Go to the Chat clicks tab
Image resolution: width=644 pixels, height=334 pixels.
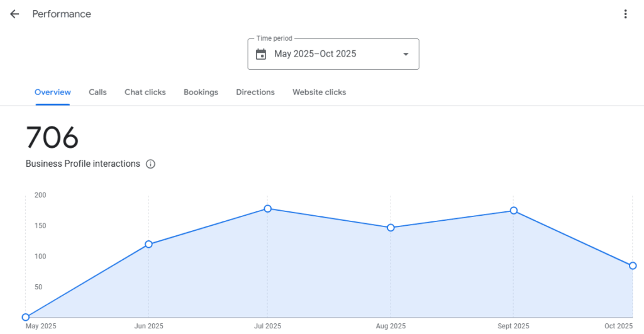[x=145, y=92]
